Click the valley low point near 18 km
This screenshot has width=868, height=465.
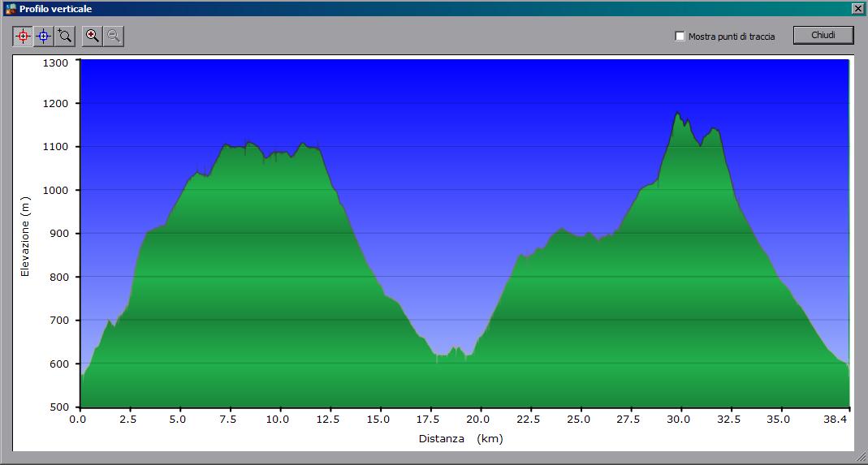(x=437, y=358)
